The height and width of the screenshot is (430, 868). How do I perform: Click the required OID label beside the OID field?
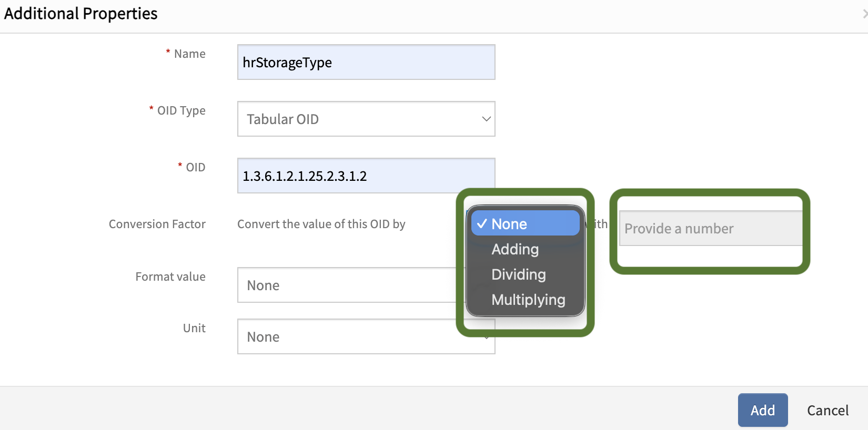coord(195,168)
